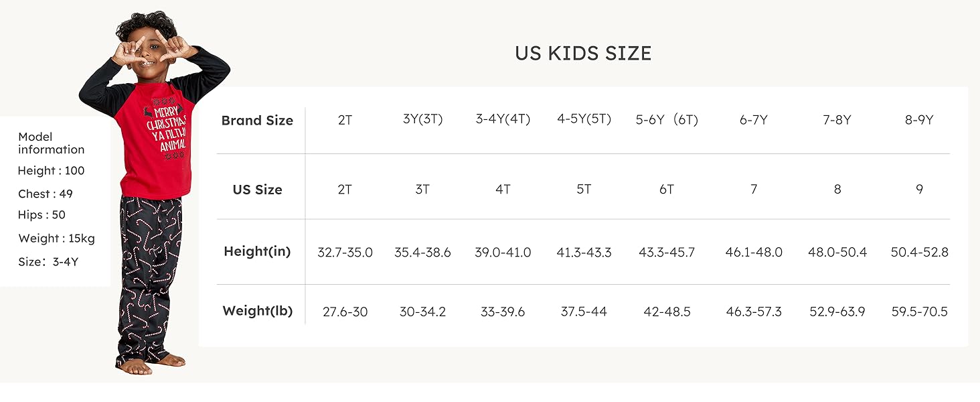Click height range "39.0-41.0"
This screenshot has width=980, height=402.
(x=503, y=253)
